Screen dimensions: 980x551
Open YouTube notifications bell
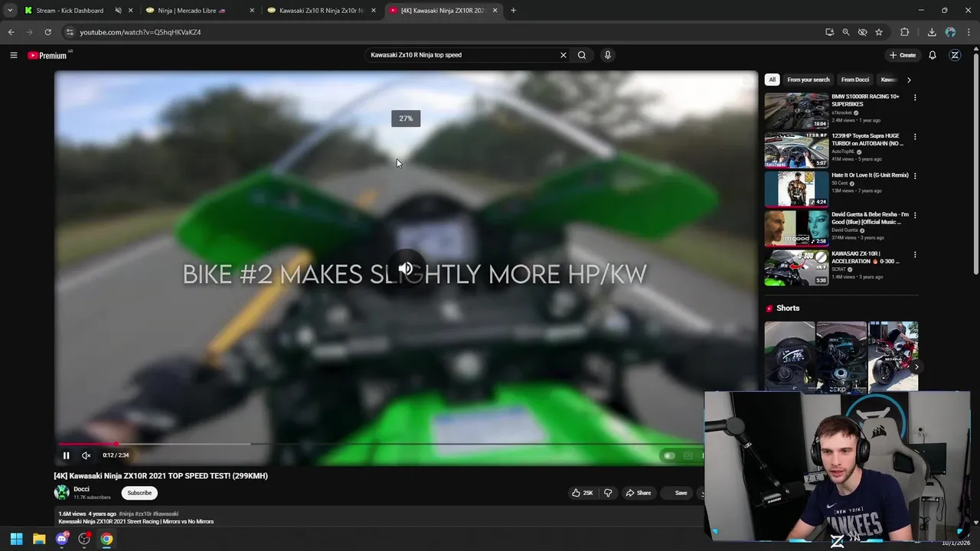point(933,55)
